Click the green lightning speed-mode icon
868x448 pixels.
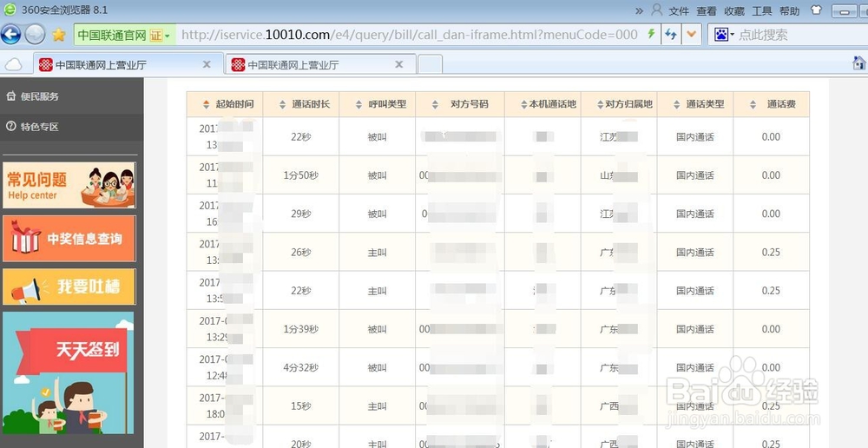click(652, 35)
